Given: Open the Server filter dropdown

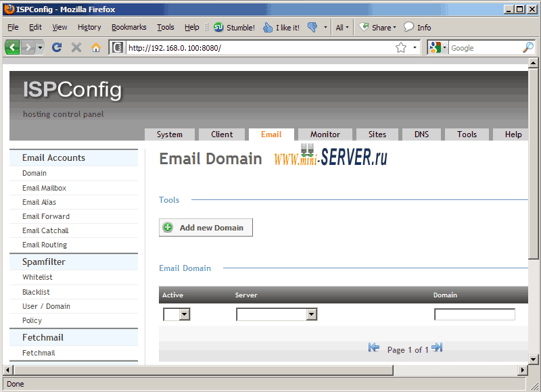Looking at the screenshot, I should [277, 314].
